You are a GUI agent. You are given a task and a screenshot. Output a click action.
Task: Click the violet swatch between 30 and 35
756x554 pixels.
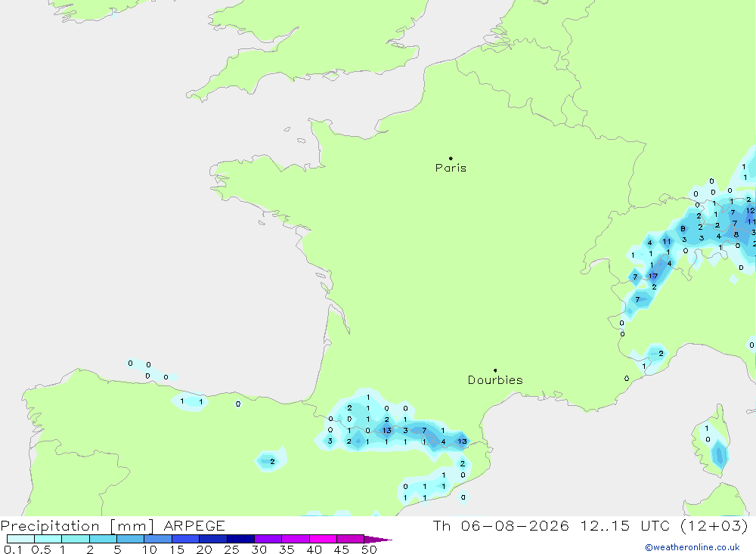point(268,539)
